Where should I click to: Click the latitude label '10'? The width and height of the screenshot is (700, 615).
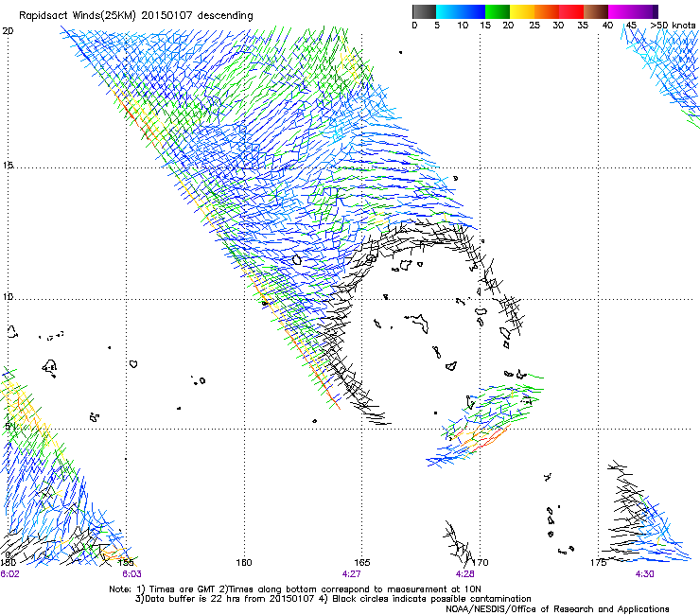pyautogui.click(x=8, y=296)
